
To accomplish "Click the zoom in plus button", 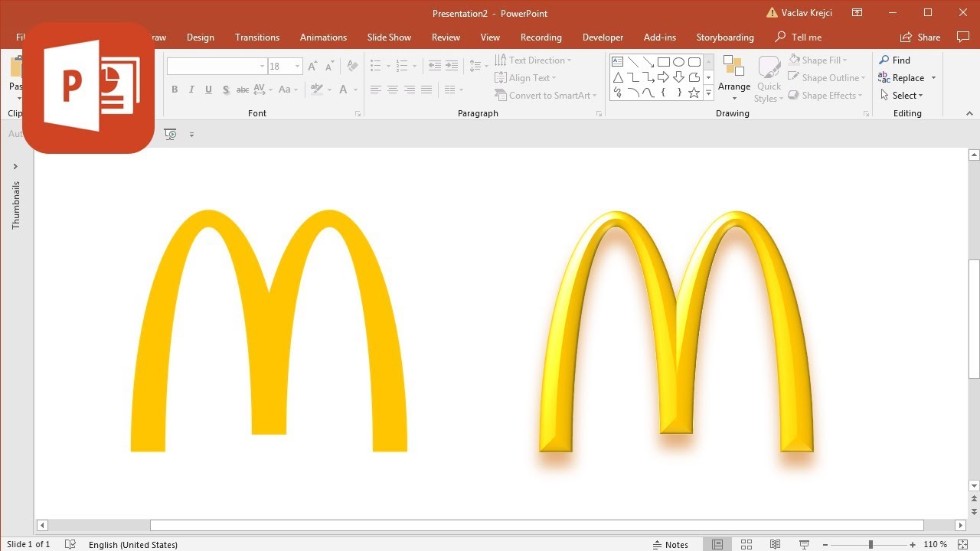I will [x=913, y=544].
